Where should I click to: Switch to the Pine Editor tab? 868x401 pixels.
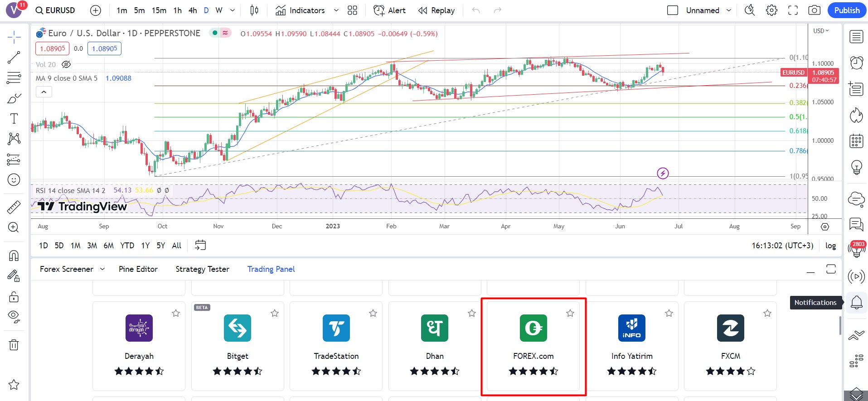pyautogui.click(x=138, y=269)
